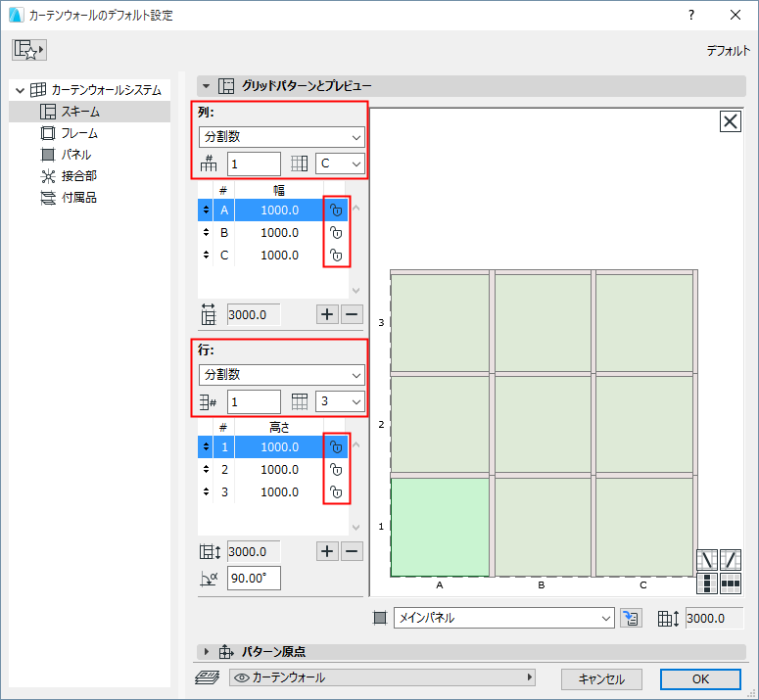Image resolution: width=759 pixels, height=700 pixels.
Task: Click the OK button
Action: pyautogui.click(x=700, y=679)
